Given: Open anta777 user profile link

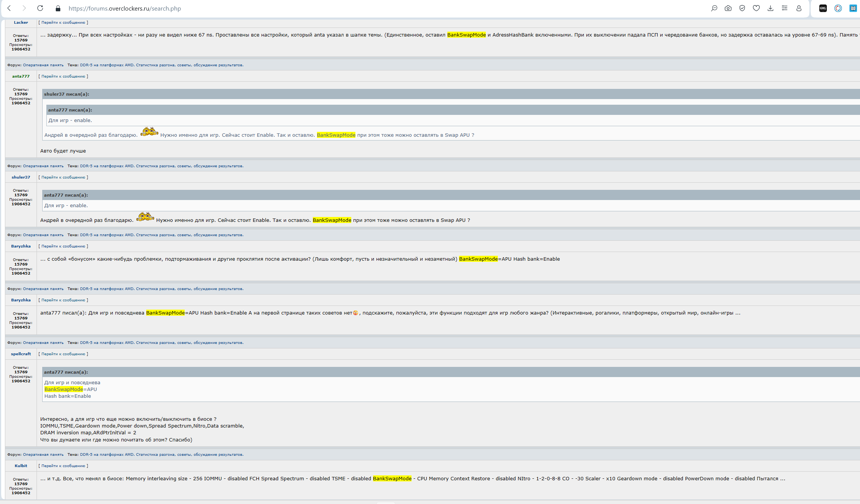Looking at the screenshot, I should coord(21,76).
